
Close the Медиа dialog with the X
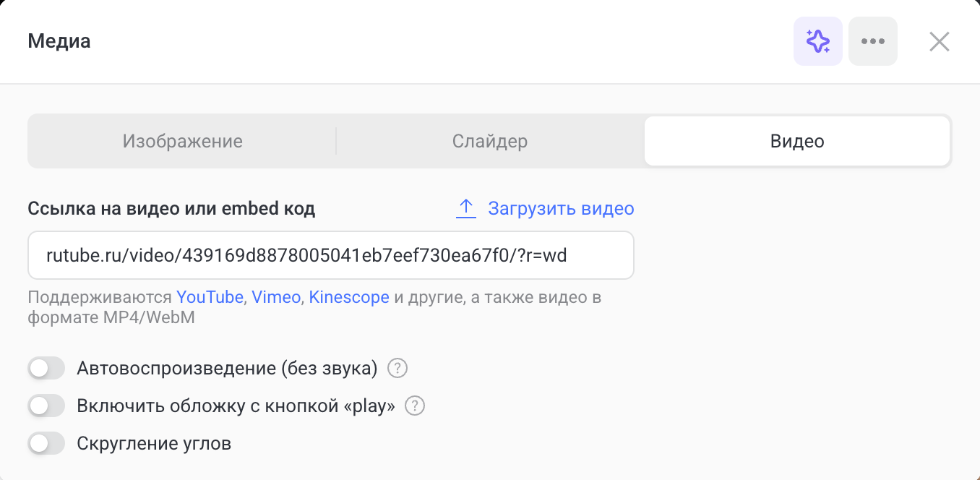(939, 41)
